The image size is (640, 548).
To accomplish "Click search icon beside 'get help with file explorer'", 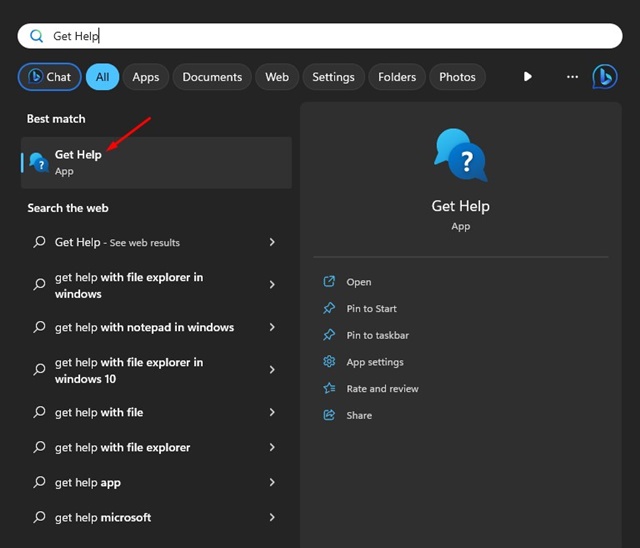I will [x=39, y=447].
